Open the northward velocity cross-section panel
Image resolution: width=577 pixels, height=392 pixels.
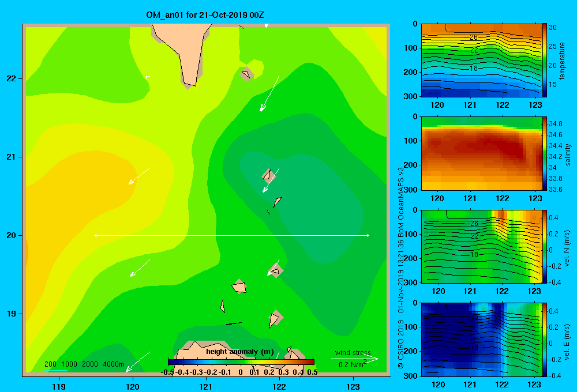[x=481, y=246]
